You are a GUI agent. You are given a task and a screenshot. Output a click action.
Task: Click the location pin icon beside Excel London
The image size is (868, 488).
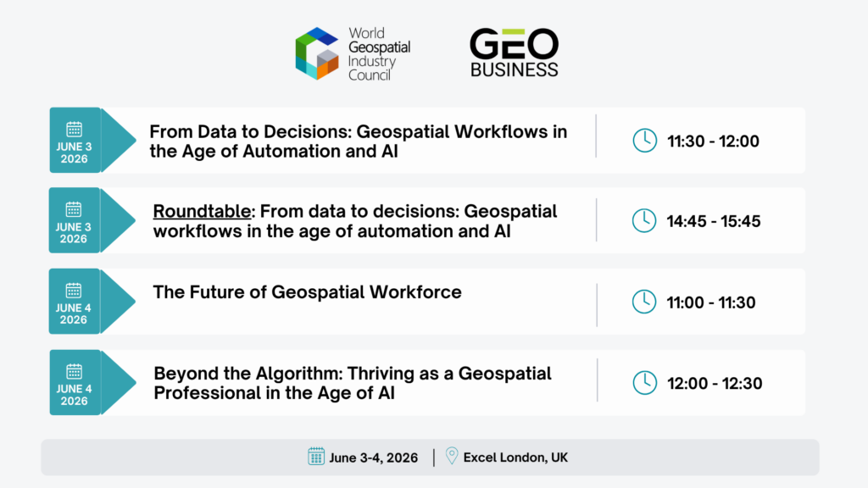[452, 456]
